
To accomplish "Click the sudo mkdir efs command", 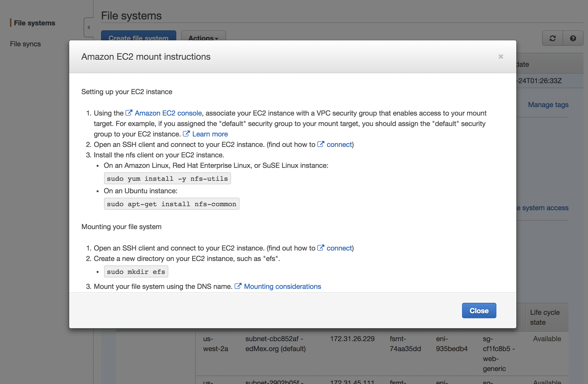I will (136, 272).
